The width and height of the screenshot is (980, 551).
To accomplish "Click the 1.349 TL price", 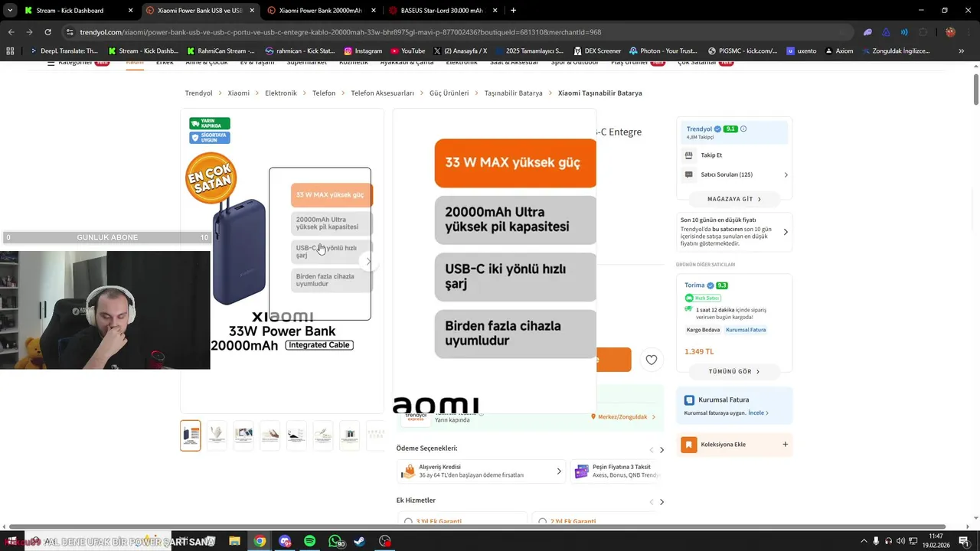I will 699,352.
